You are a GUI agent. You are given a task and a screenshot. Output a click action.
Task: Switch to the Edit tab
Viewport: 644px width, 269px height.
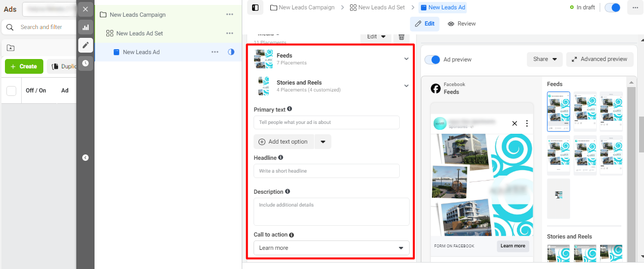425,24
